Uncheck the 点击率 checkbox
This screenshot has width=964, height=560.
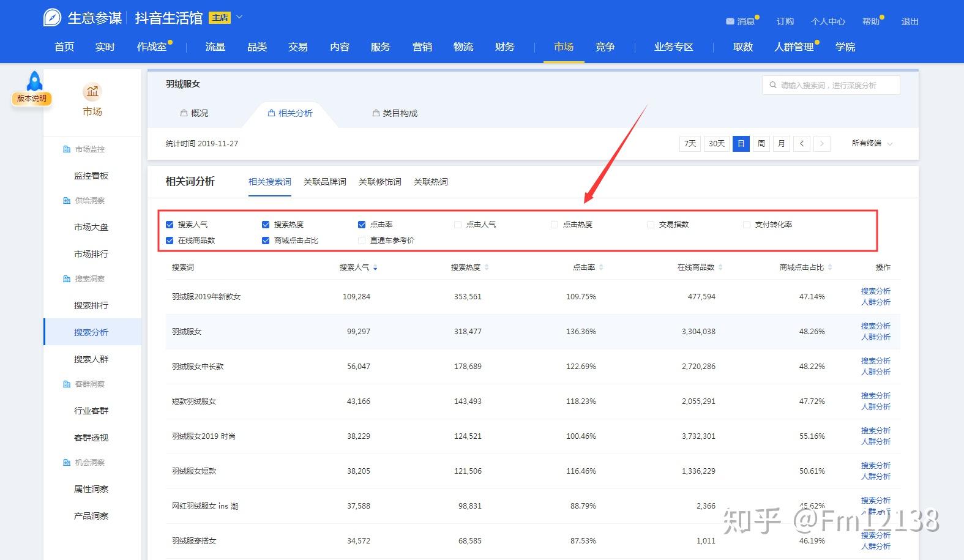[362, 225]
